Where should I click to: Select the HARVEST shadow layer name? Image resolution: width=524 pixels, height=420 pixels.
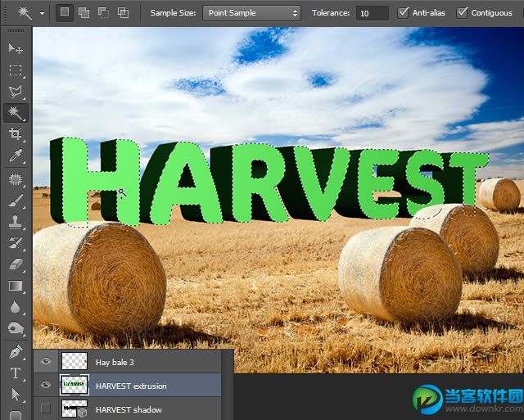pyautogui.click(x=129, y=409)
